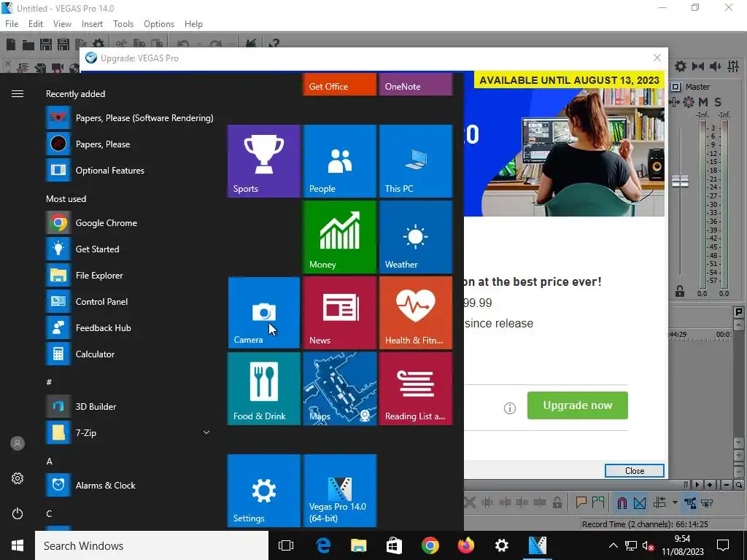Viewport: 747px width, 560px height.
Task: Click Close in the Upgrade dialog
Action: [x=635, y=470]
